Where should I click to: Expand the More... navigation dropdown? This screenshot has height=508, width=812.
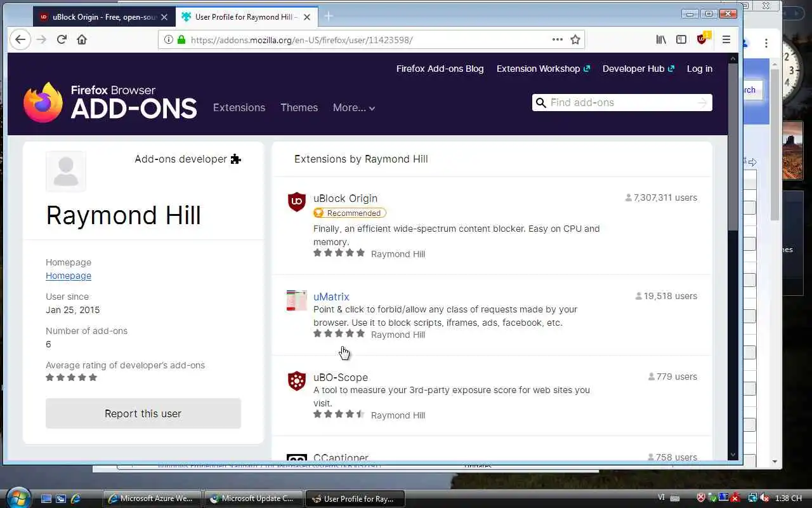pos(354,107)
